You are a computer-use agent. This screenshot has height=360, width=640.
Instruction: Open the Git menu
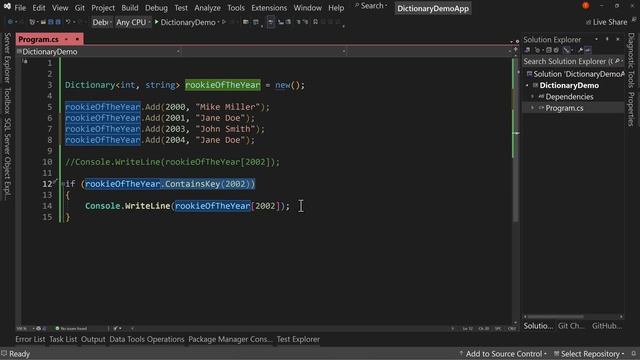(x=80, y=8)
